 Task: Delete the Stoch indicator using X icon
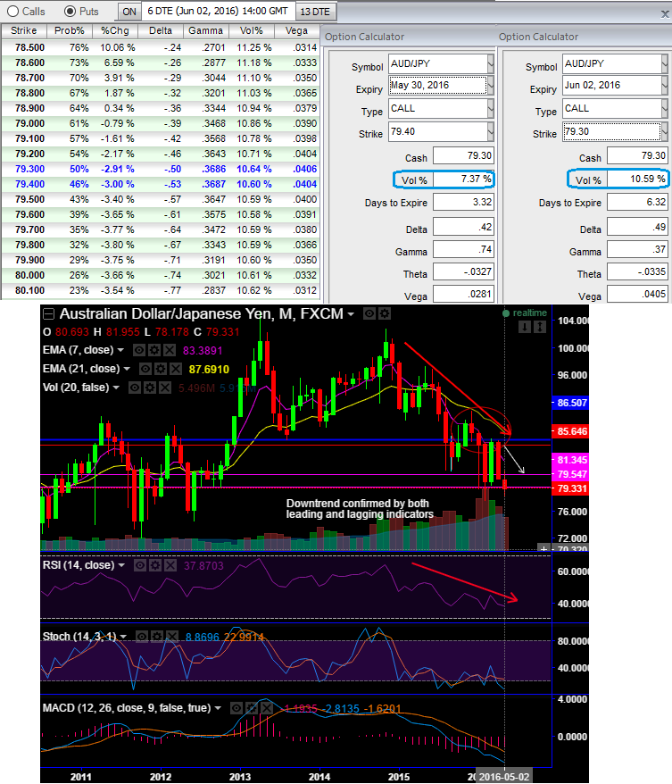(x=172, y=637)
